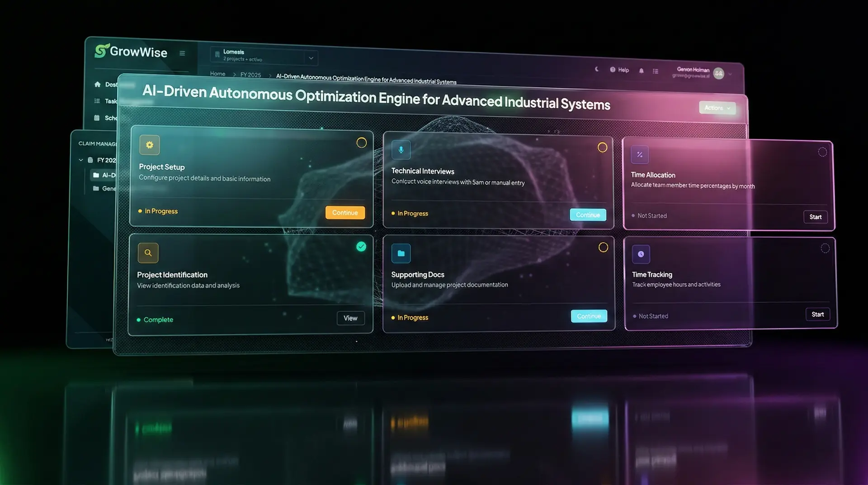Click the calendar icon in the sidebar
The height and width of the screenshot is (485, 868).
tap(97, 118)
